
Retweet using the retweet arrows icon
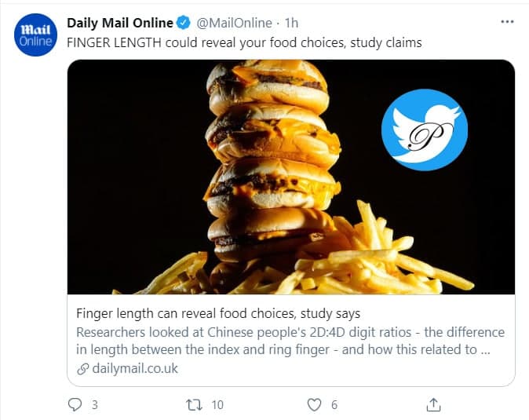[193, 404]
